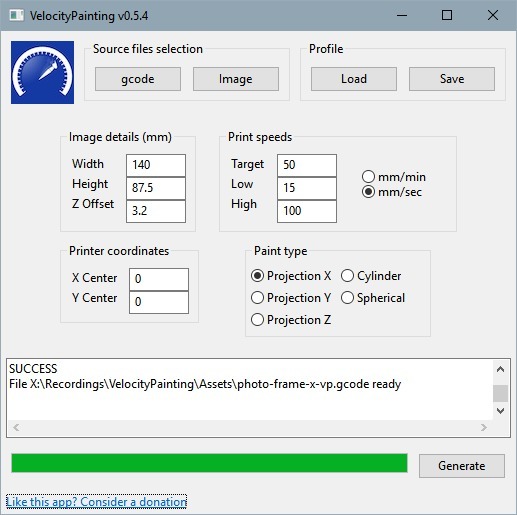517x515 pixels.
Task: Open the donation link
Action: (x=96, y=502)
